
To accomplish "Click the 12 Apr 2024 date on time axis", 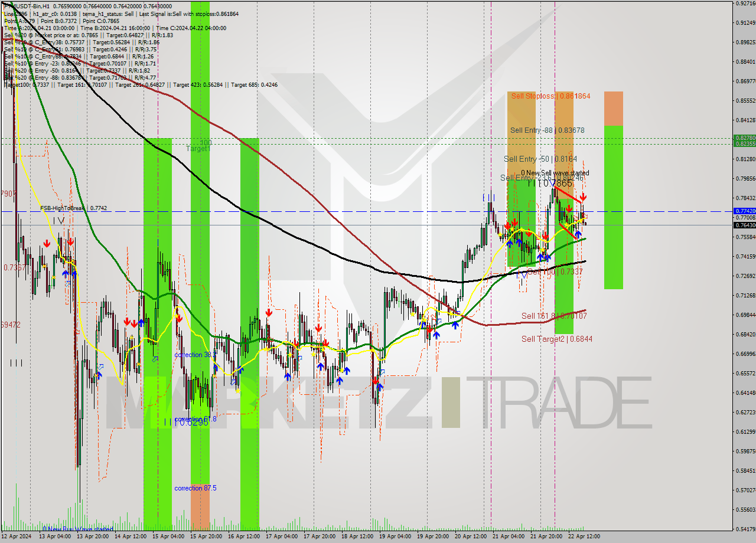I will tap(18, 537).
